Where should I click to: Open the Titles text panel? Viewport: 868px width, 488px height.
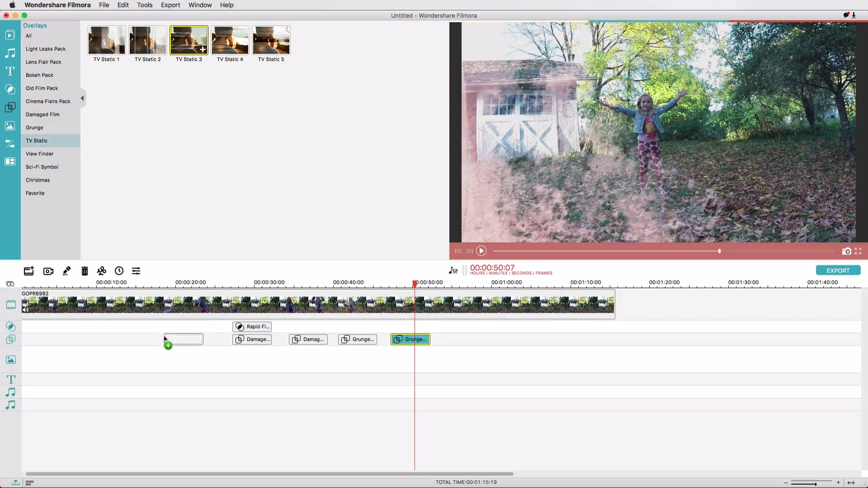[x=9, y=71]
